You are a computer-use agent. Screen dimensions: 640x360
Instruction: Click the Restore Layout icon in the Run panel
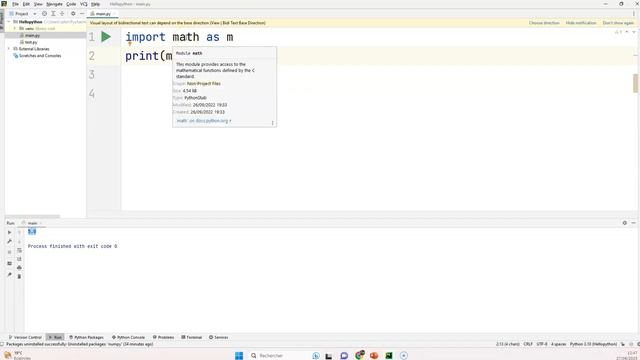(x=9, y=264)
